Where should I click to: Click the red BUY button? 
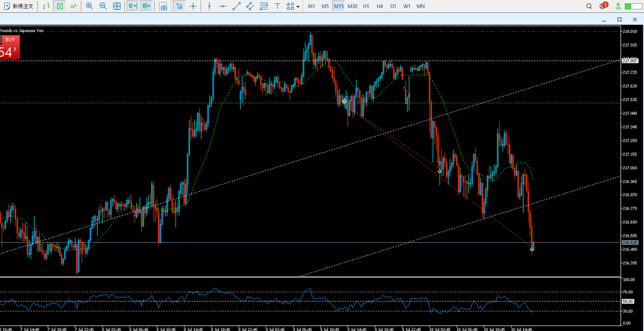click(x=10, y=40)
